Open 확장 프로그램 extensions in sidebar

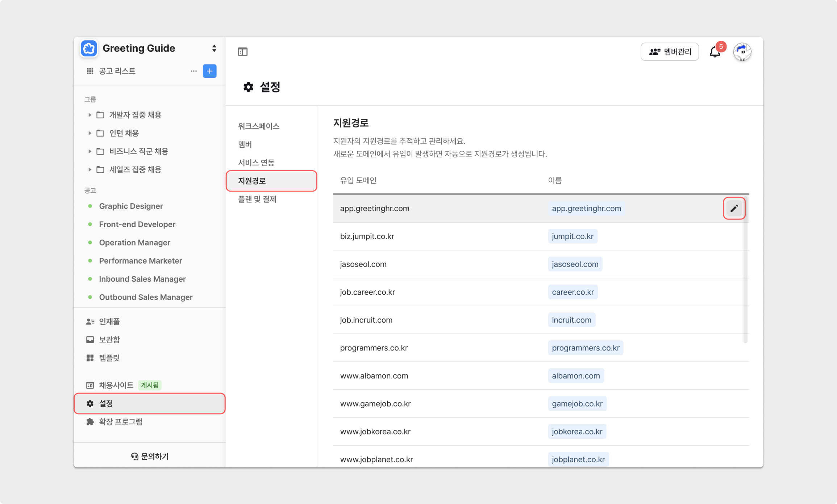[120, 421]
